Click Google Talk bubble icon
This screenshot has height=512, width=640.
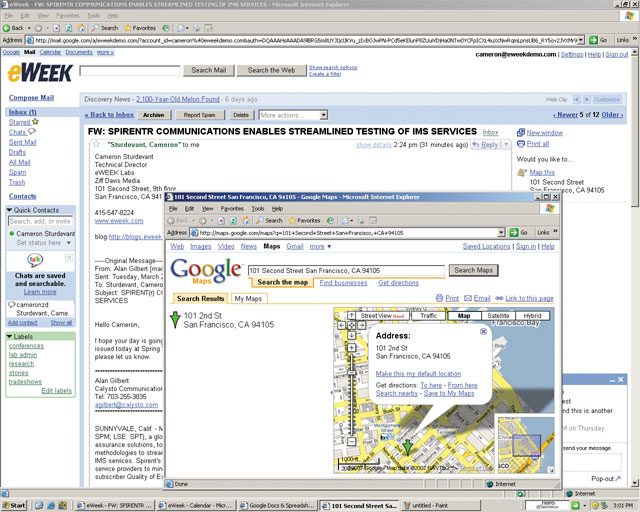tap(35, 260)
